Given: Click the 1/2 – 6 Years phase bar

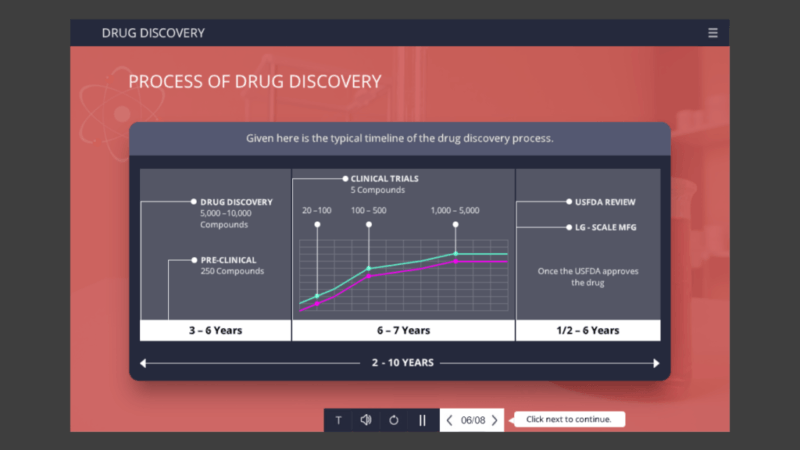Looking at the screenshot, I should point(587,330).
